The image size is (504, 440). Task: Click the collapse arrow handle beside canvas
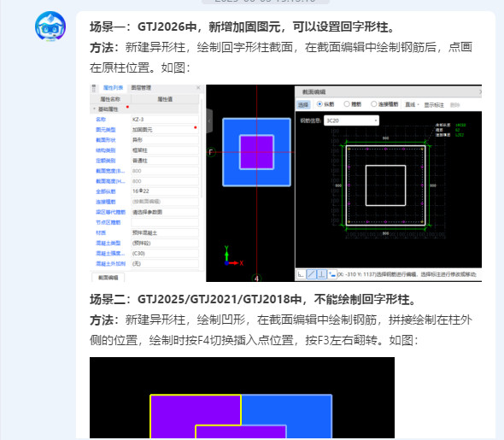[209, 121]
